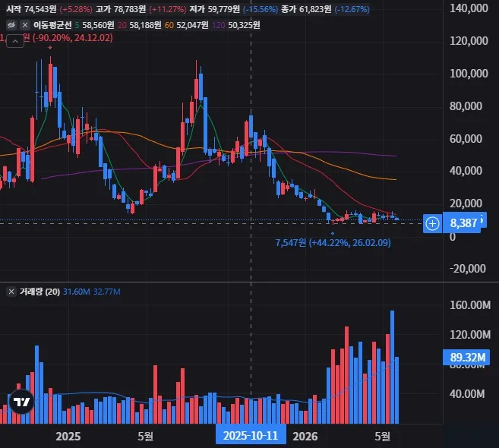Click the 100,000 price axis label

point(469,74)
